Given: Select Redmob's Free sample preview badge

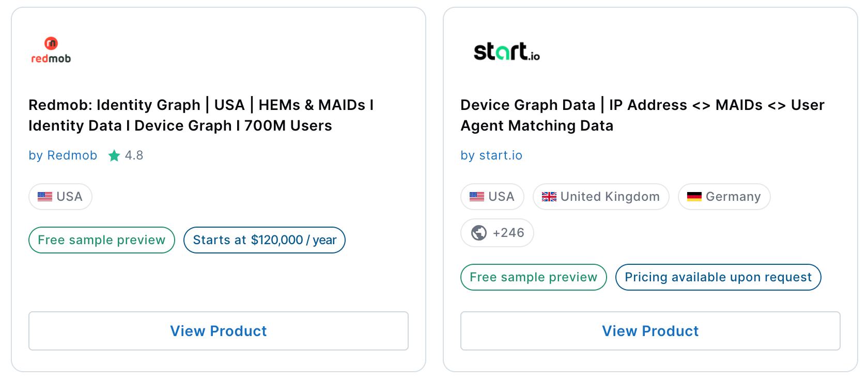Looking at the screenshot, I should click(102, 240).
